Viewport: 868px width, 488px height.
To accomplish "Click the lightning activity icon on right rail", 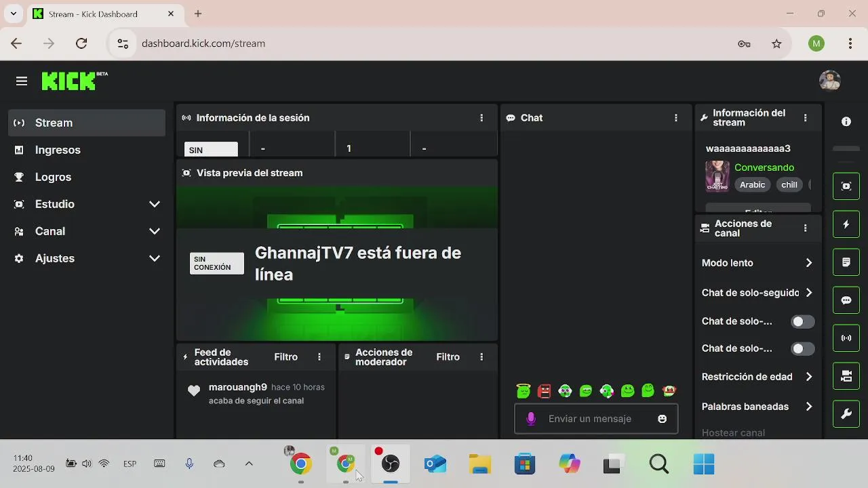I will 846,224.
